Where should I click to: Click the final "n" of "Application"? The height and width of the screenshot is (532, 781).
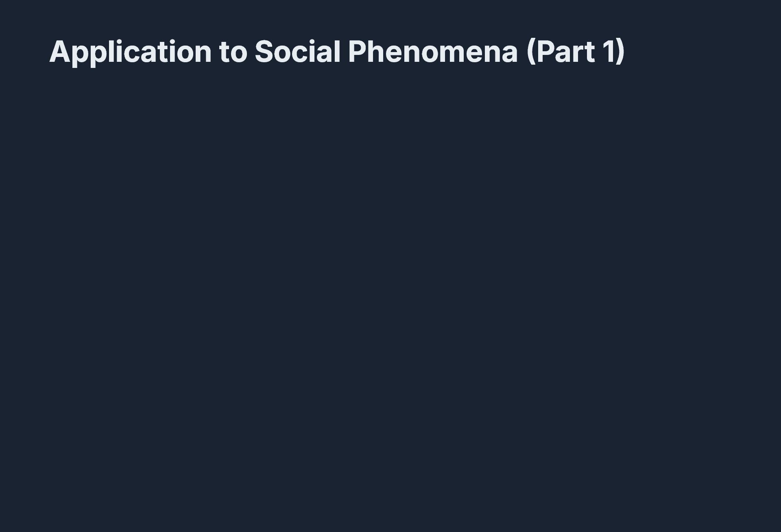pyautogui.click(x=203, y=53)
